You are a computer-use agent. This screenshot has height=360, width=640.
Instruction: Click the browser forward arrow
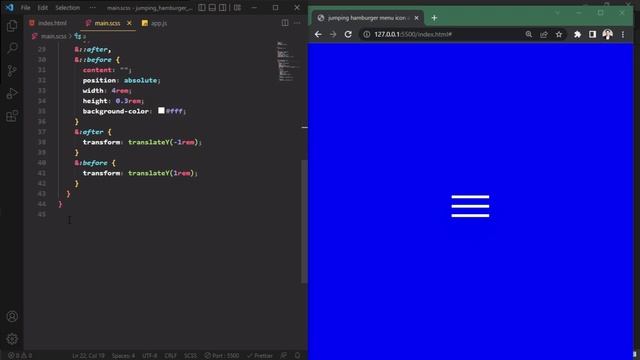(333, 34)
